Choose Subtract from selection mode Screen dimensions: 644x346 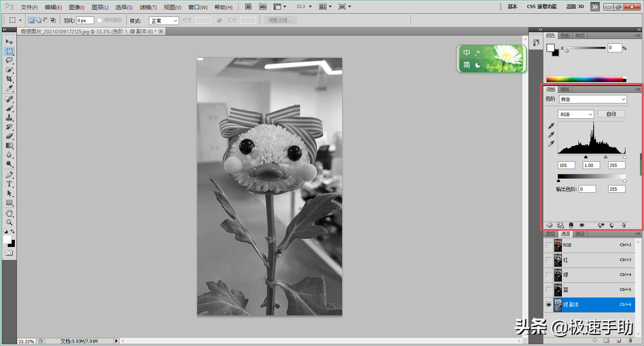coord(45,20)
